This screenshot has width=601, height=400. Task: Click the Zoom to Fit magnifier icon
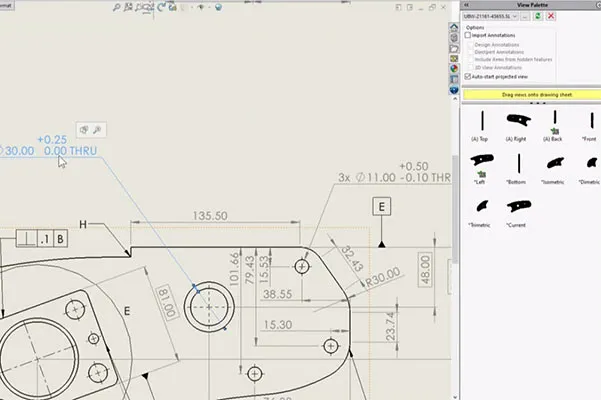coord(117,7)
